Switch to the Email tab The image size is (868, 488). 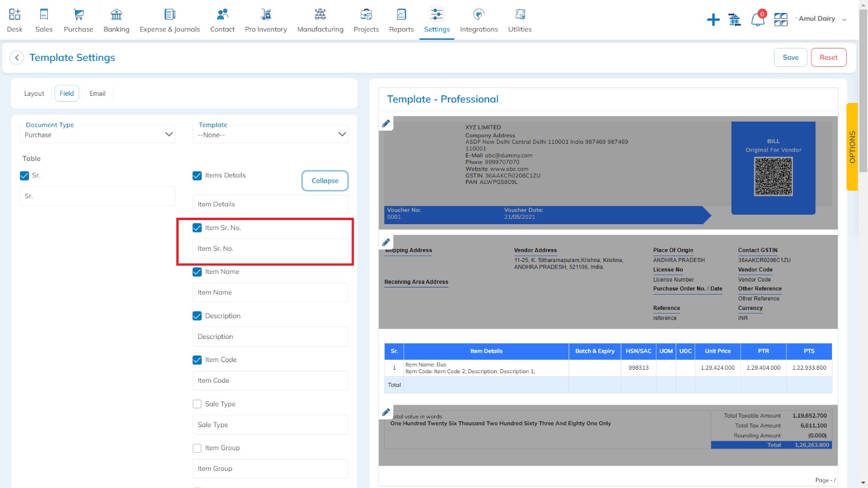(x=98, y=93)
